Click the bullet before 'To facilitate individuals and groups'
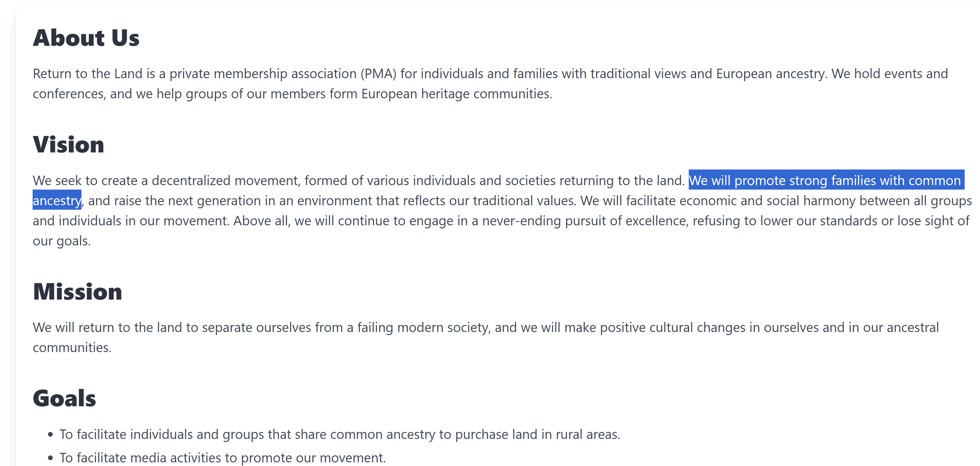 pos(50,434)
